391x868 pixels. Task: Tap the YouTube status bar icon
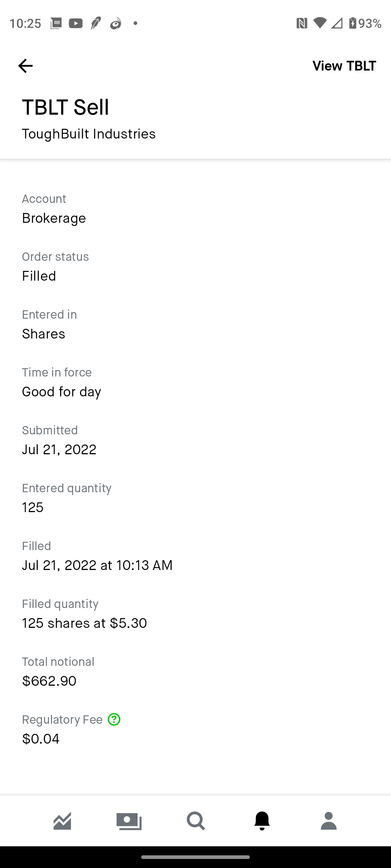click(x=76, y=24)
